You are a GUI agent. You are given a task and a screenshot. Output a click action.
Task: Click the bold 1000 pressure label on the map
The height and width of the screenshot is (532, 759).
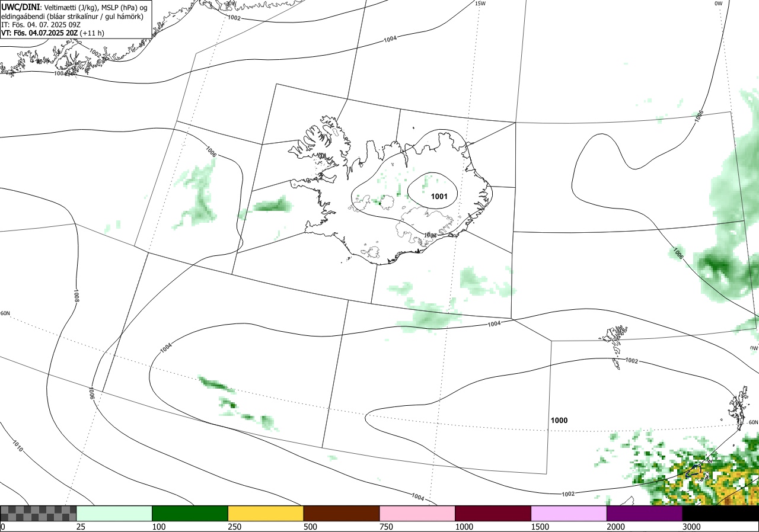click(559, 421)
